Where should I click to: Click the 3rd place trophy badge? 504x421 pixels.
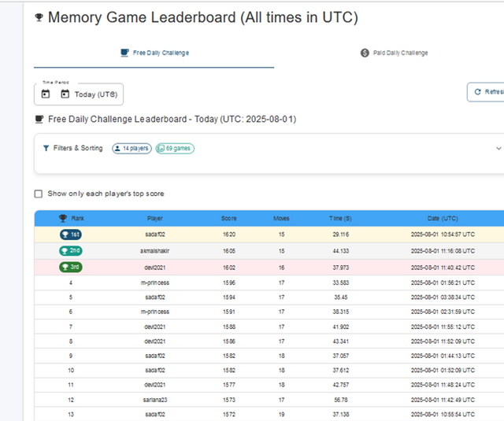click(x=71, y=267)
